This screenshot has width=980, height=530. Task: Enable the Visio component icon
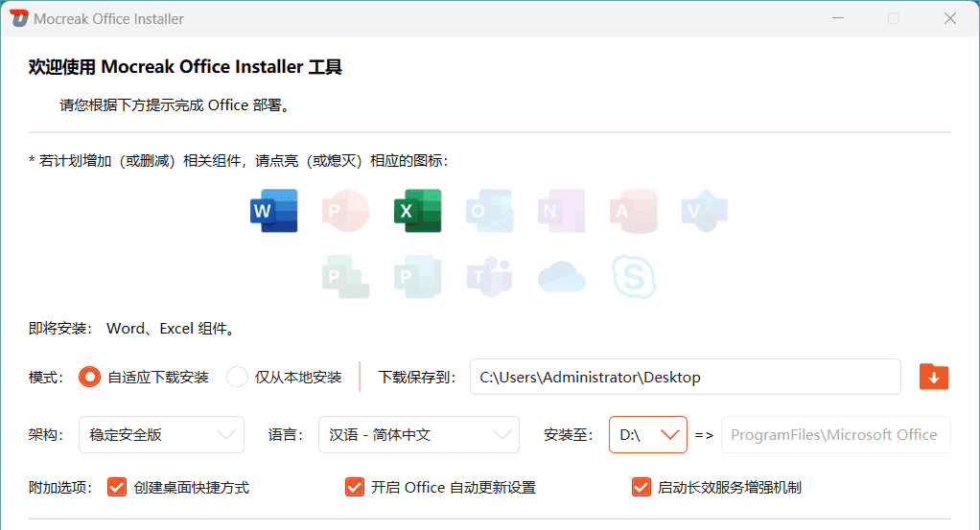tap(705, 211)
